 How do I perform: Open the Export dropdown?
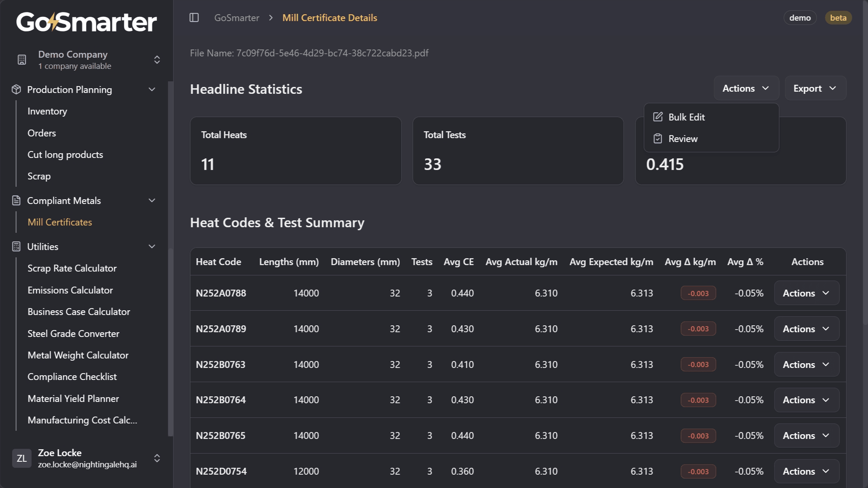coord(815,88)
